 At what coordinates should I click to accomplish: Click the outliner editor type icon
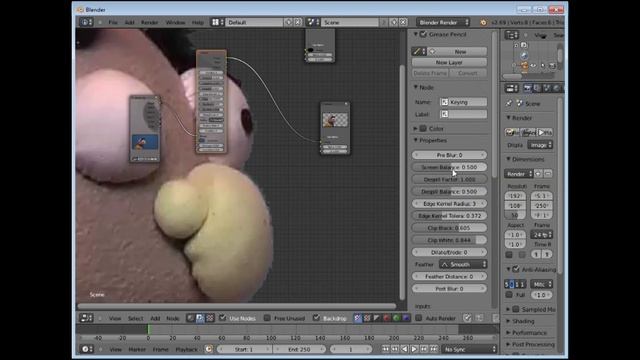[512, 35]
